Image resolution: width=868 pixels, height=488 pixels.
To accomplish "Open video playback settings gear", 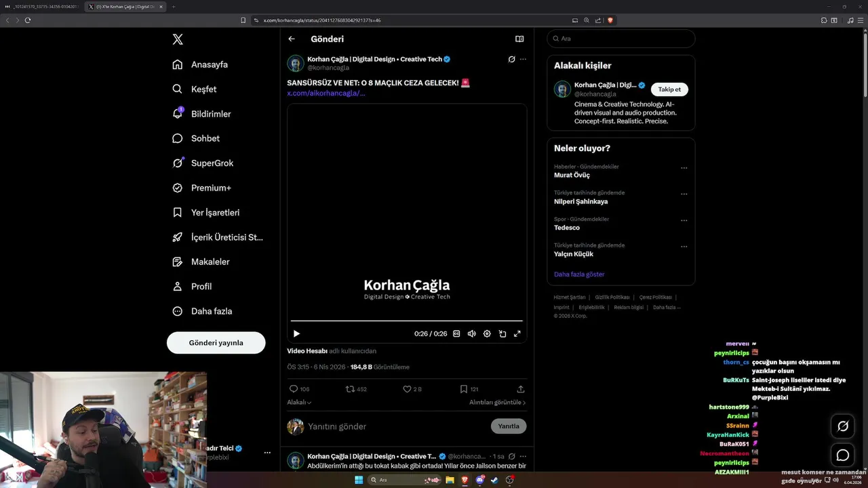I will click(x=487, y=333).
